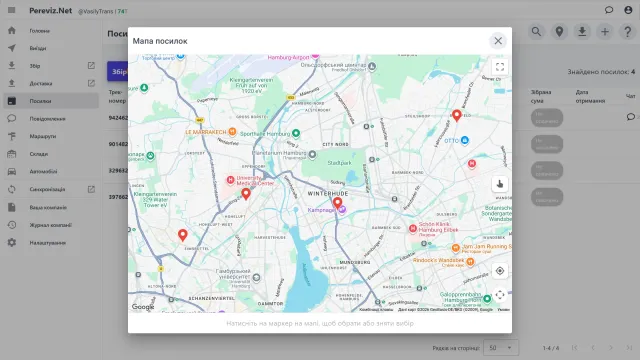Open the user account icon
This screenshot has width=640, height=360.
click(628, 10)
